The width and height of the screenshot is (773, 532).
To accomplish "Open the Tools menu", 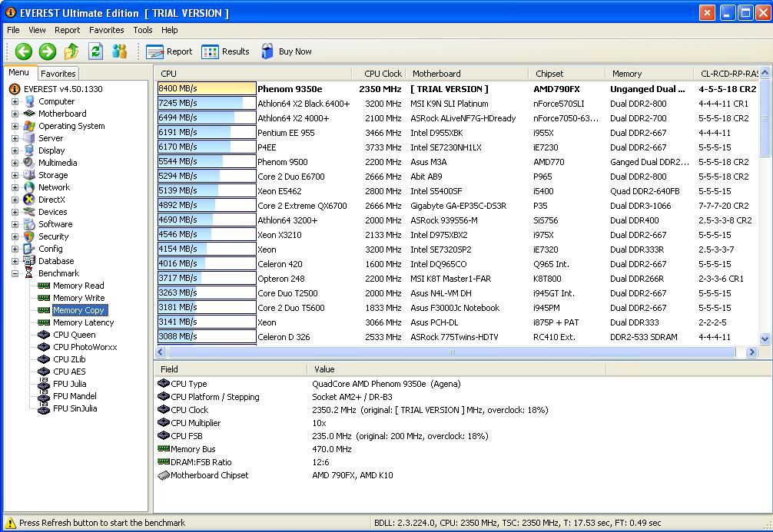I will pos(143,30).
